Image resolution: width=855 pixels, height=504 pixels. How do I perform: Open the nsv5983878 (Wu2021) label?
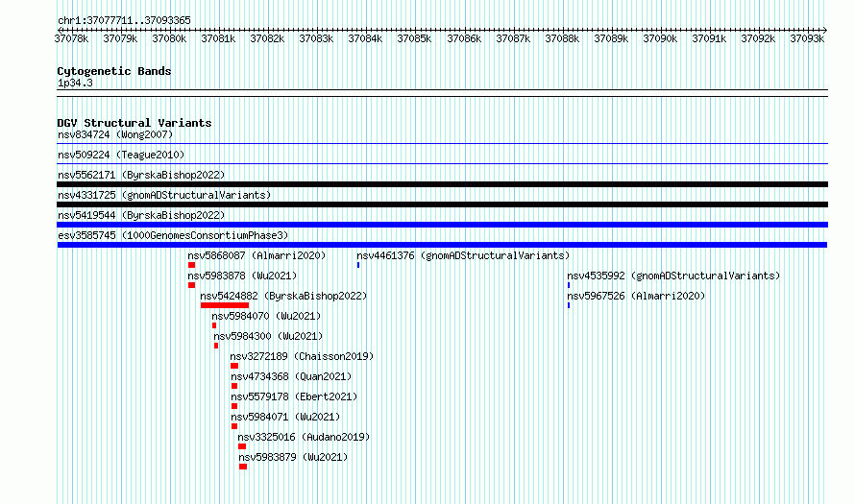(x=242, y=276)
